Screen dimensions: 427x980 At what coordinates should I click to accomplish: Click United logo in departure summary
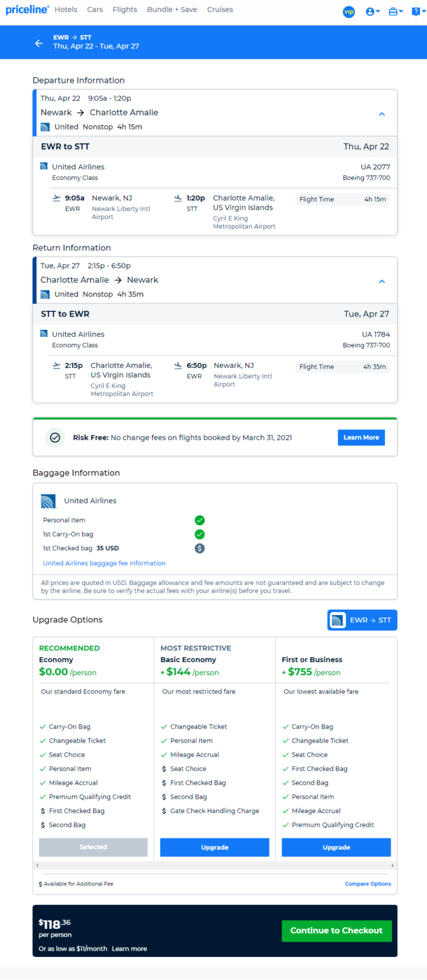point(45,127)
